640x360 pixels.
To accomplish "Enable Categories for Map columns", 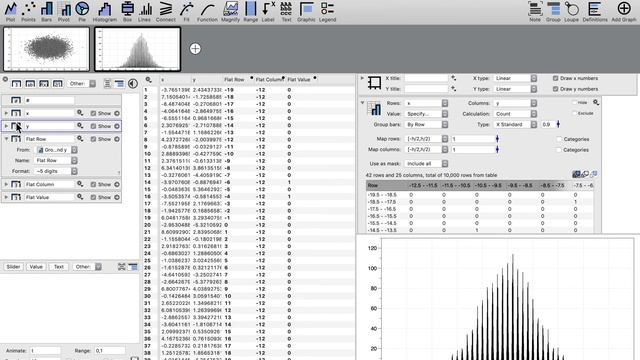I will tap(559, 150).
